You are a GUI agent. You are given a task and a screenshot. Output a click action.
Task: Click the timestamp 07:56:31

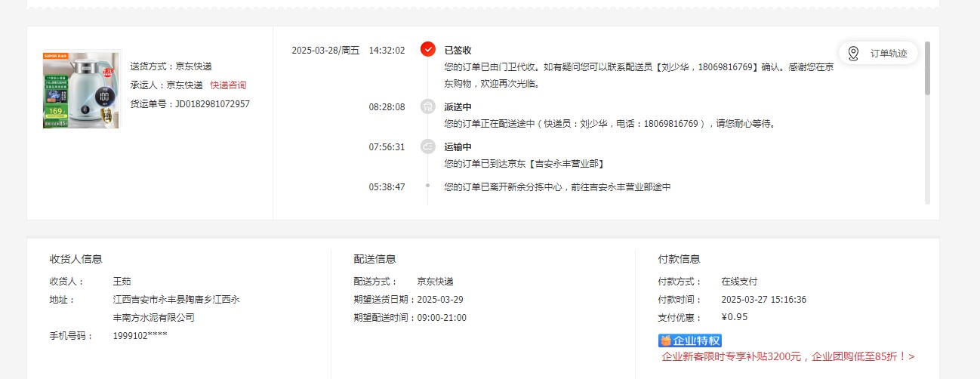(387, 147)
